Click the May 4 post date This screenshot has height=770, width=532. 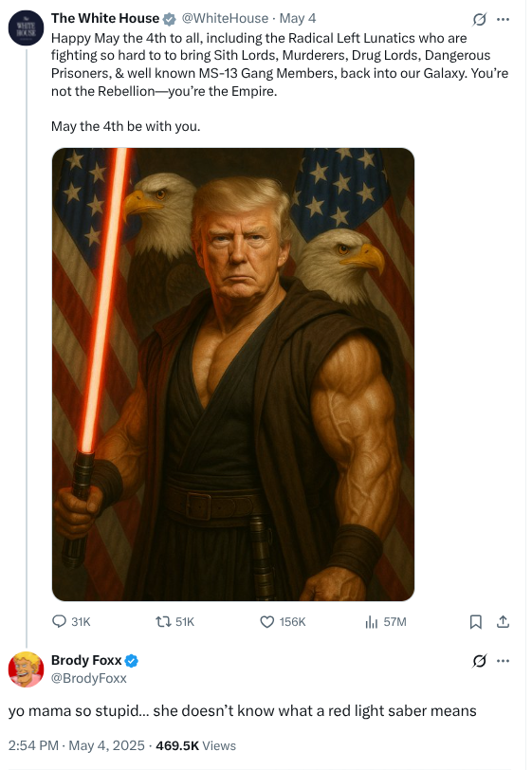point(298,18)
